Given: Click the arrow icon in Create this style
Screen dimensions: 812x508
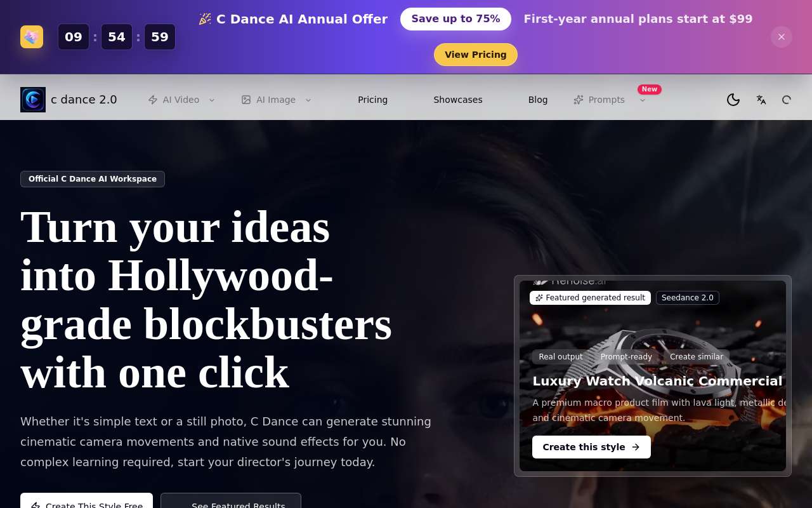Looking at the screenshot, I should pos(636,447).
